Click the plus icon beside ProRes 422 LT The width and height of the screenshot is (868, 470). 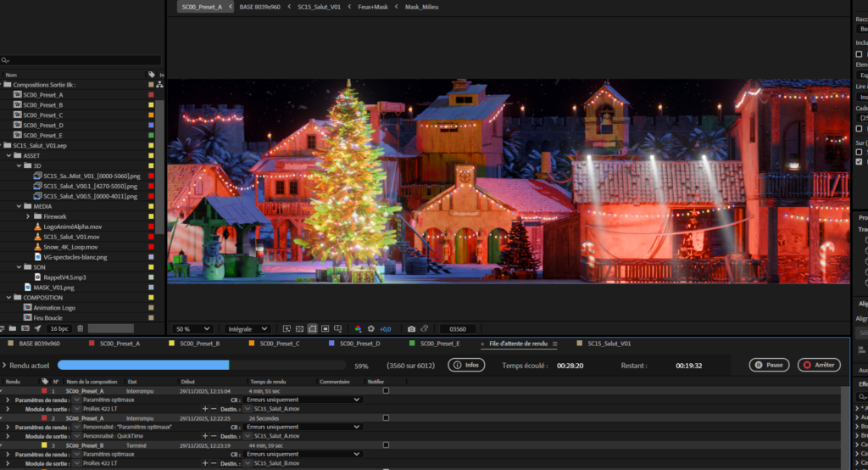pyautogui.click(x=204, y=409)
